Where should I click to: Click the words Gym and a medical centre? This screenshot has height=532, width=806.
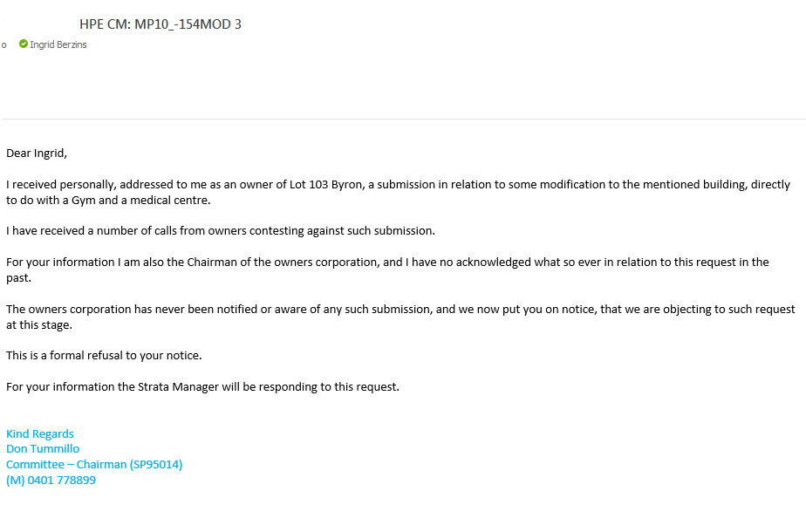[x=140, y=201]
